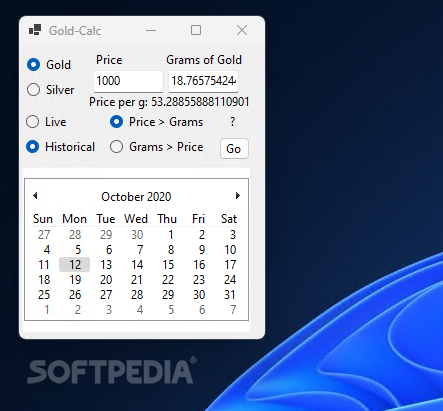Select October 17 in the calendar
This screenshot has height=411, width=443.
(x=230, y=265)
